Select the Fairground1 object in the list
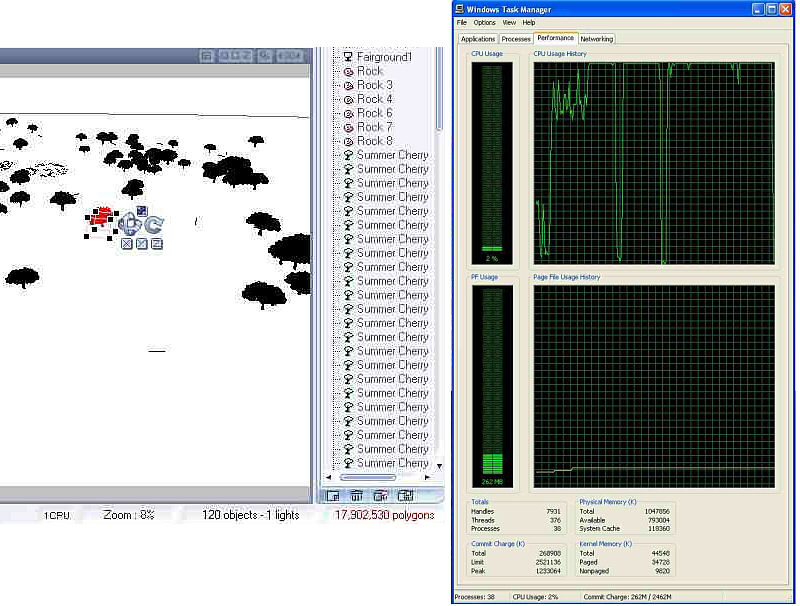 [384, 57]
